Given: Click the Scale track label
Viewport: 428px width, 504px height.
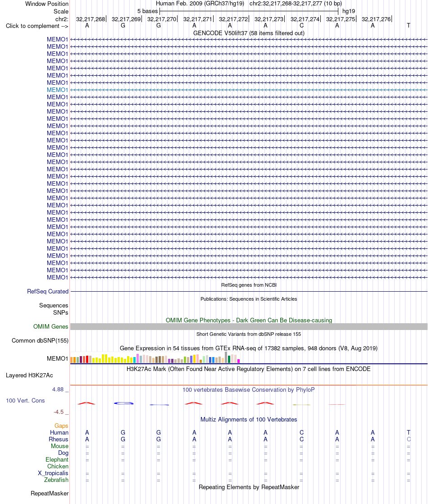Looking at the screenshot, I should [61, 11].
